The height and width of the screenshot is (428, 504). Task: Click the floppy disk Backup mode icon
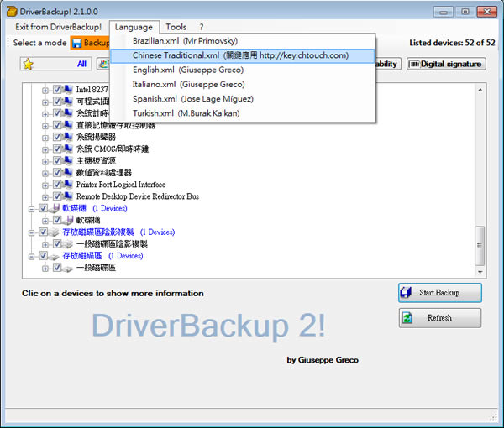(x=76, y=44)
